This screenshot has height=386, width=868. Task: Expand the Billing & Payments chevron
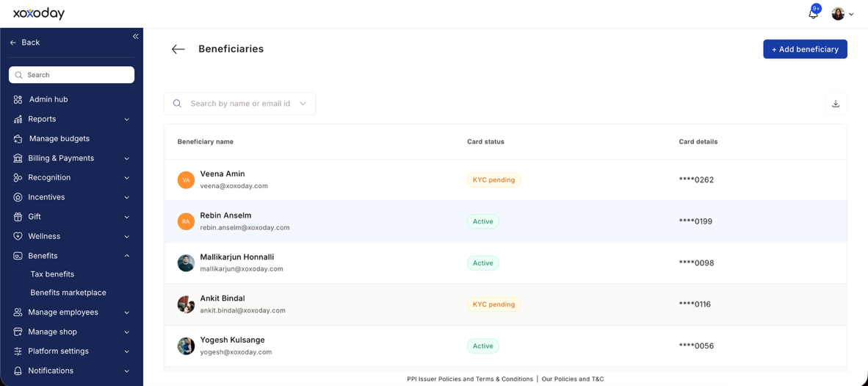(x=127, y=159)
